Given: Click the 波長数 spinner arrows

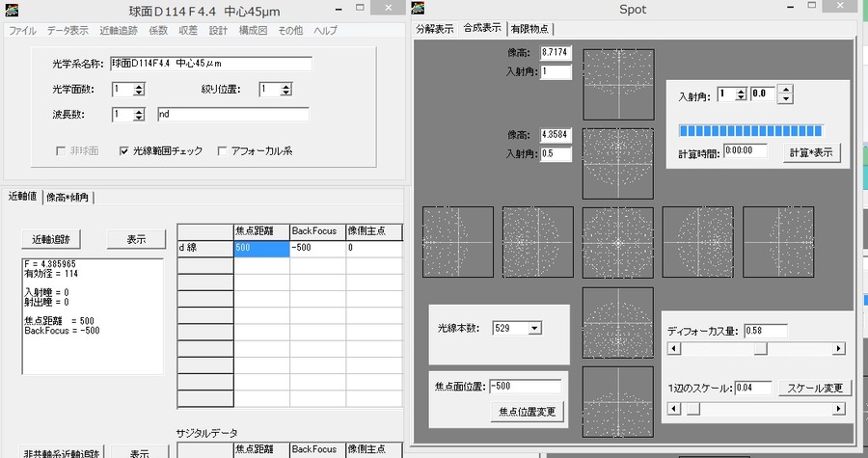Looking at the screenshot, I should 139,115.
